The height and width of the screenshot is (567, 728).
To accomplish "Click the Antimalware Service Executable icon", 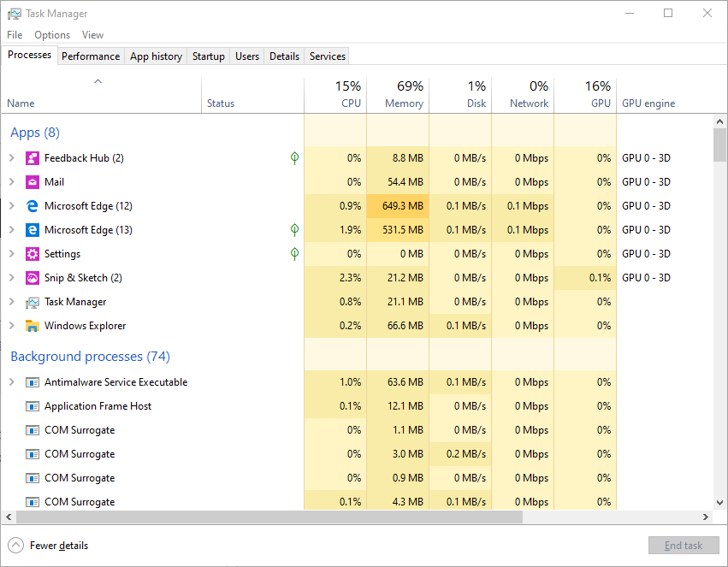I will [x=32, y=382].
